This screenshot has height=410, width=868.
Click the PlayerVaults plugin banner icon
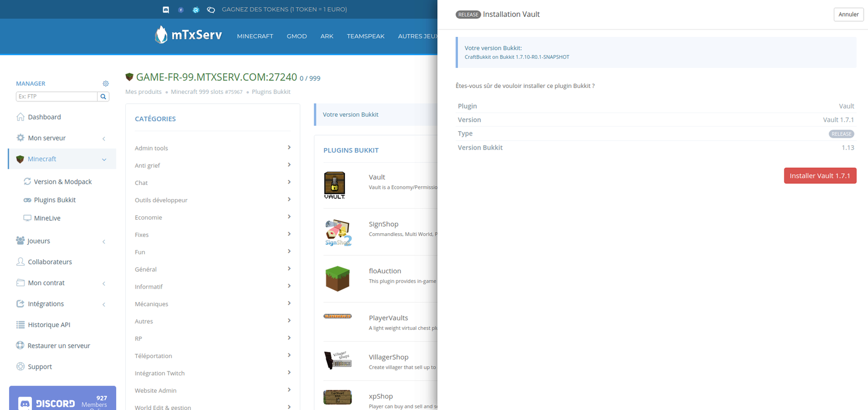tap(337, 316)
